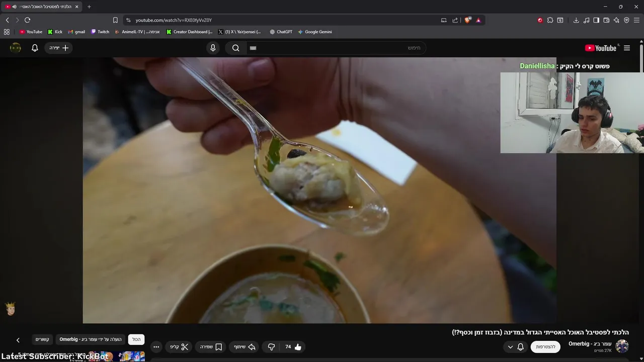Go back using the browser back arrow

7,20
